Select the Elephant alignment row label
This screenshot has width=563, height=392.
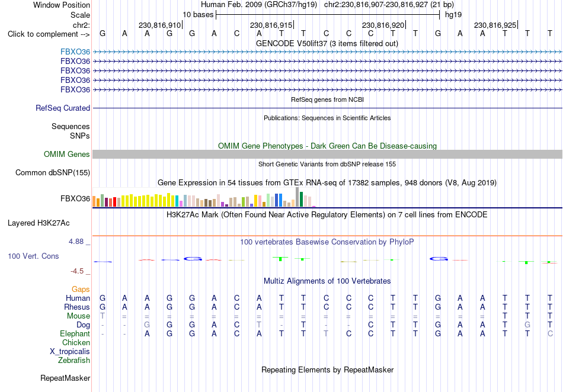pos(75,333)
